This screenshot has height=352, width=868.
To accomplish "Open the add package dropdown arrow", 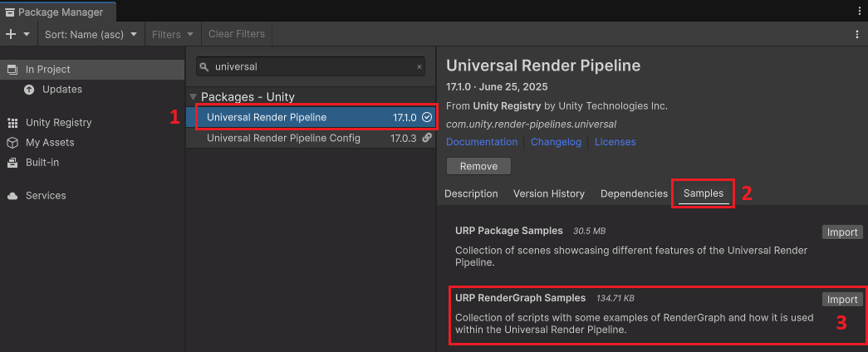I will click(27, 34).
